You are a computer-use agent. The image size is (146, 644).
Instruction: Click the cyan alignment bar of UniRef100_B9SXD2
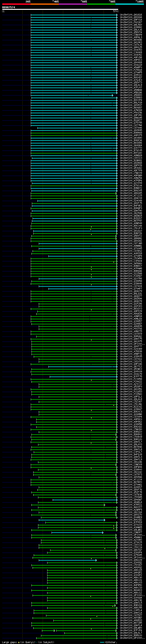(x=72, y=520)
